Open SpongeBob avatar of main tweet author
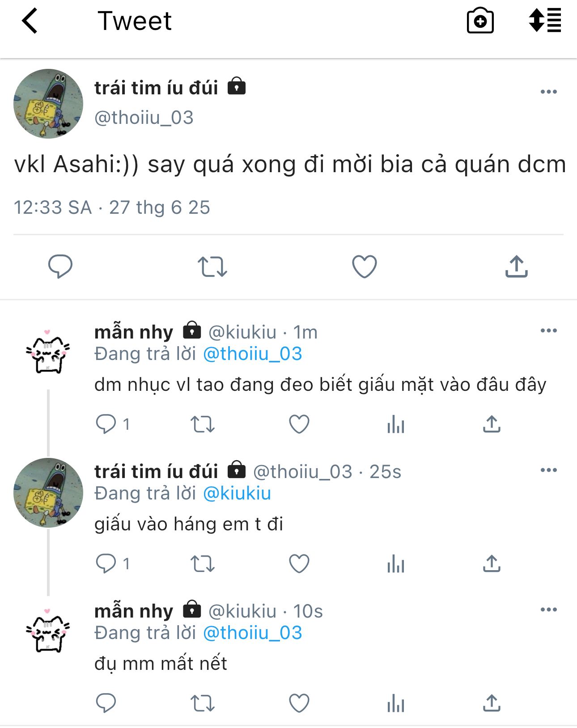Image resolution: width=577 pixels, height=728 pixels. click(x=48, y=104)
